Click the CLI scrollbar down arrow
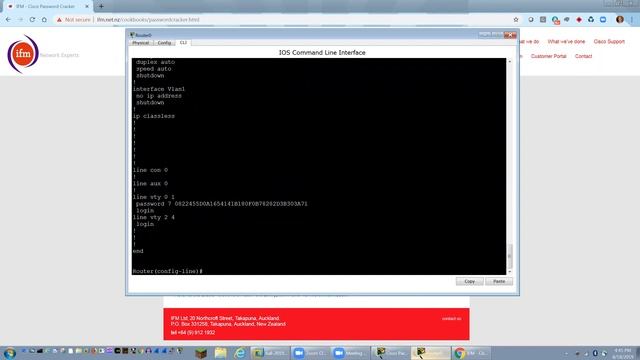 [x=509, y=271]
